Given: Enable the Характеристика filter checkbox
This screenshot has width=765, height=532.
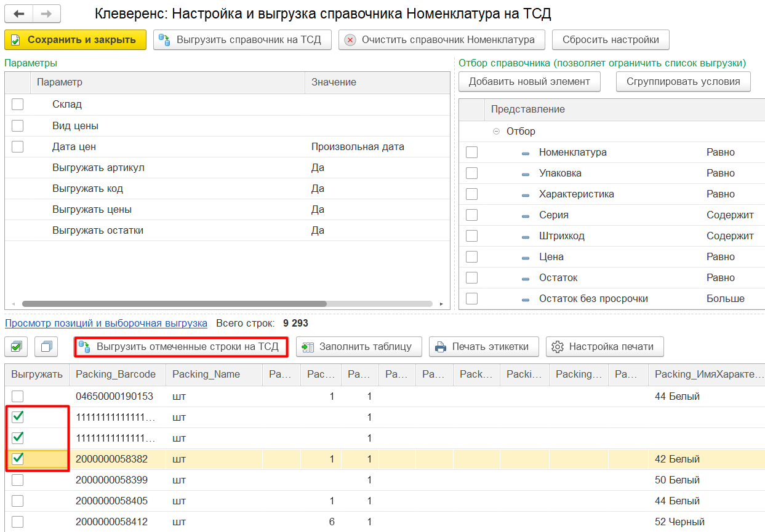Looking at the screenshot, I should point(471,194).
